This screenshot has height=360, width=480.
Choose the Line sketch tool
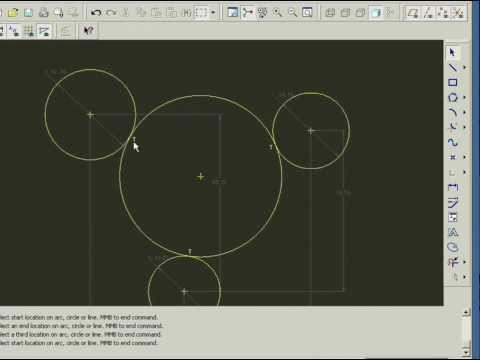[452, 68]
